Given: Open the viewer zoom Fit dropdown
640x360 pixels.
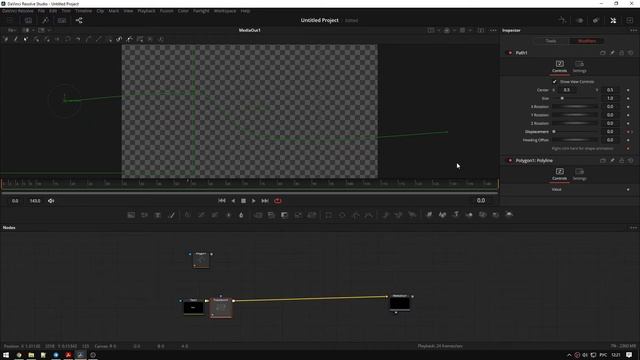Looking at the screenshot, I should tap(12, 30).
